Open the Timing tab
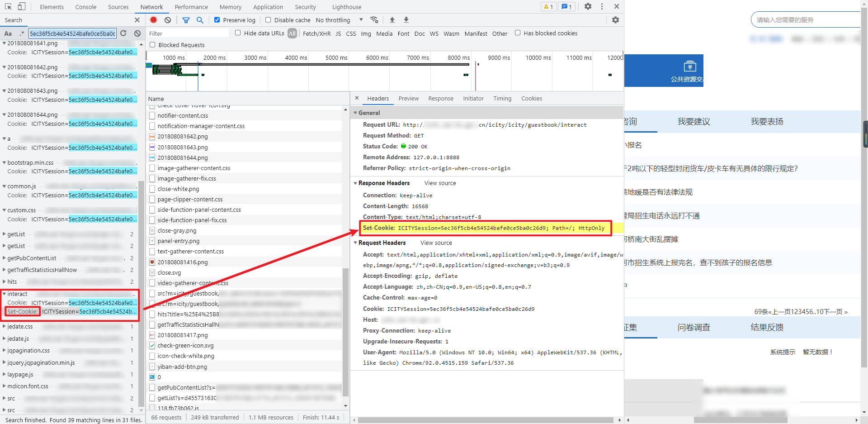The height and width of the screenshot is (424, 868). point(502,99)
